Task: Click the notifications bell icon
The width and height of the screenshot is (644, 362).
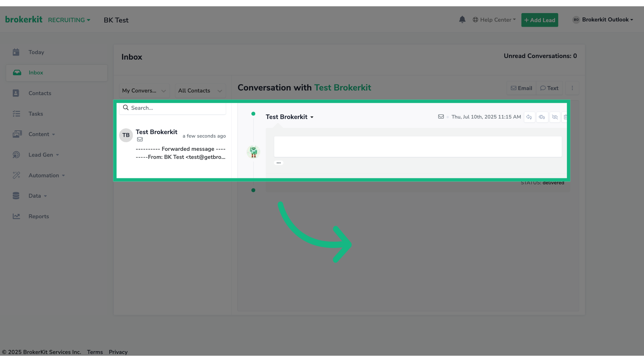Action: pos(462,19)
